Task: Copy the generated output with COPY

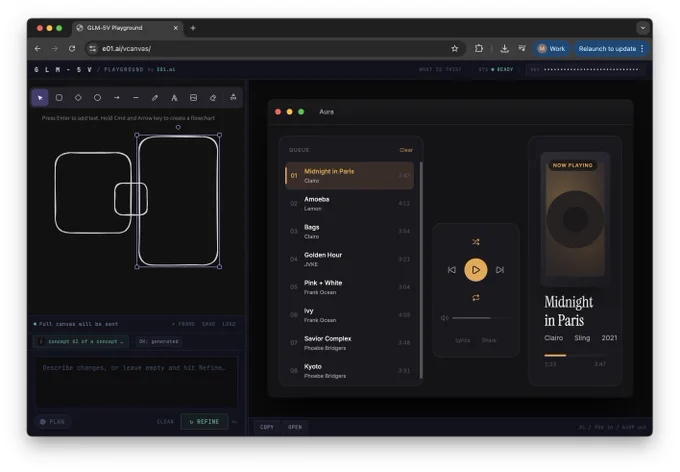Action: click(267, 427)
